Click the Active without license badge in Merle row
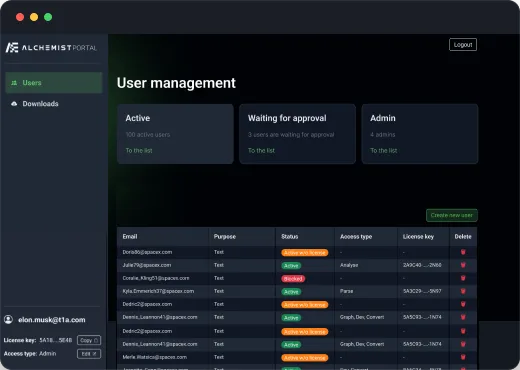 (x=305, y=358)
